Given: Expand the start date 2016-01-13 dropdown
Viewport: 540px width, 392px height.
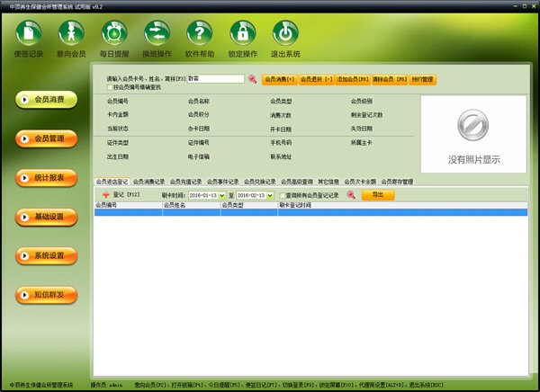Looking at the screenshot, I should (x=222, y=195).
